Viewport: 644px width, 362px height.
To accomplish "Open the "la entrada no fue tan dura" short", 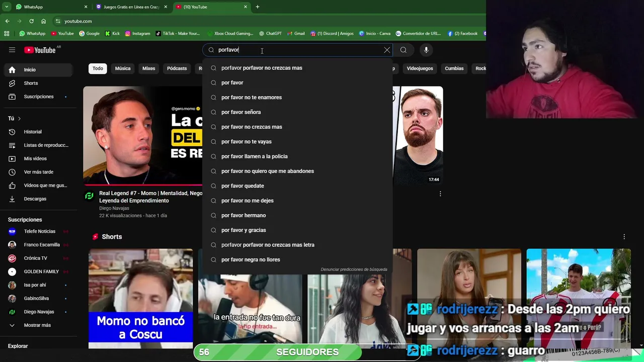I will [x=251, y=312].
